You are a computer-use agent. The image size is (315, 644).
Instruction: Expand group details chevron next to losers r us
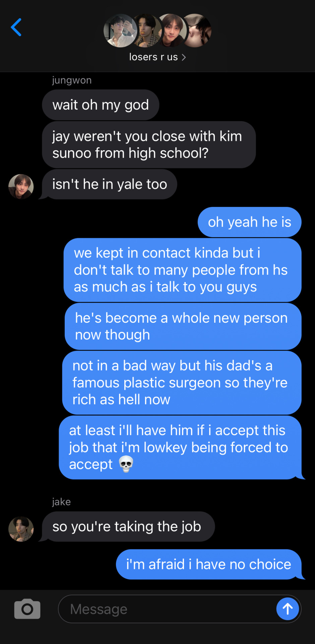coord(184,57)
